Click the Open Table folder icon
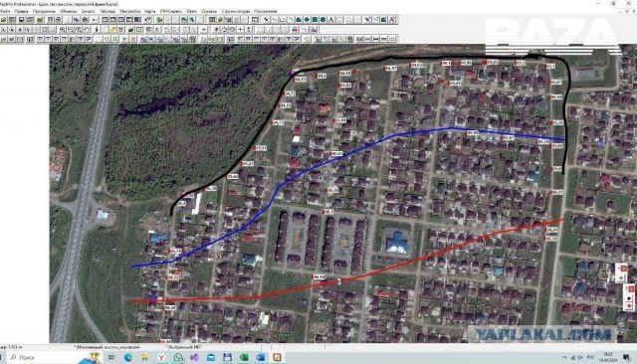Image resolution: width=637 pixels, height=364 pixels. click(4, 20)
